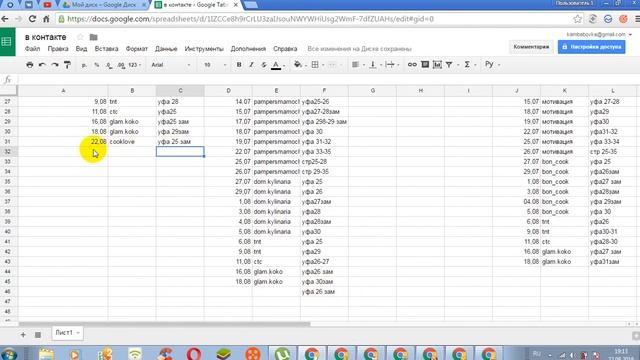Open the Формат menu
The image size is (640, 360).
point(136,49)
